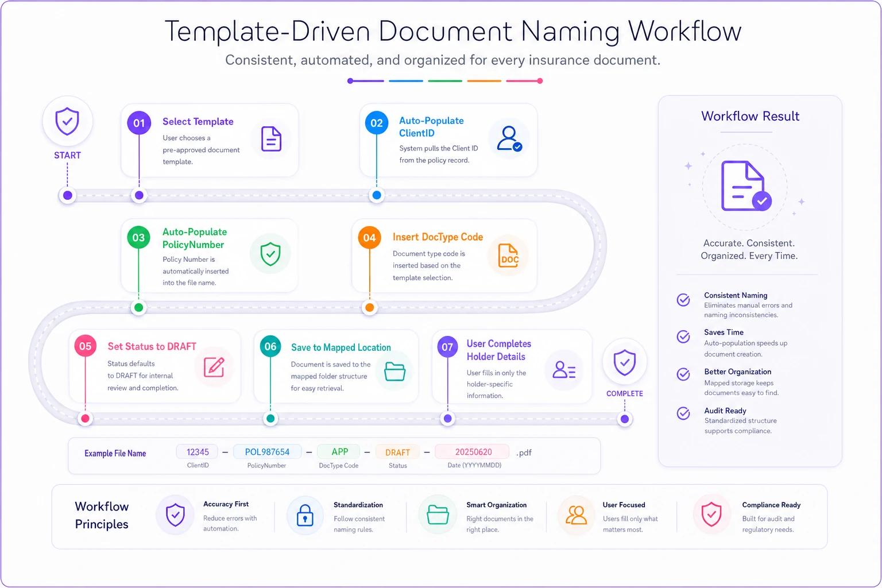
Task: Click the check icon beside Saves Time
Action: click(x=683, y=336)
